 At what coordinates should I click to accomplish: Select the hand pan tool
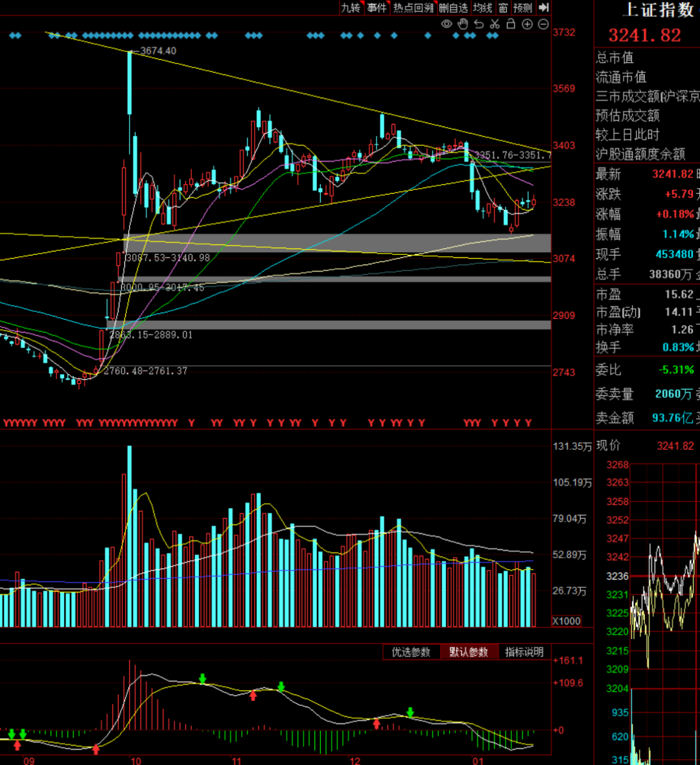pyautogui.click(x=463, y=25)
